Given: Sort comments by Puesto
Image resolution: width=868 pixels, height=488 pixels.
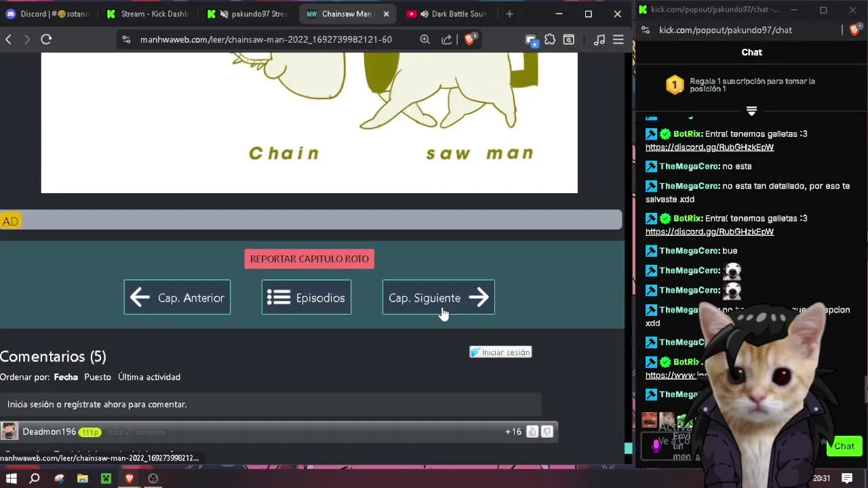Looking at the screenshot, I should coord(98,377).
